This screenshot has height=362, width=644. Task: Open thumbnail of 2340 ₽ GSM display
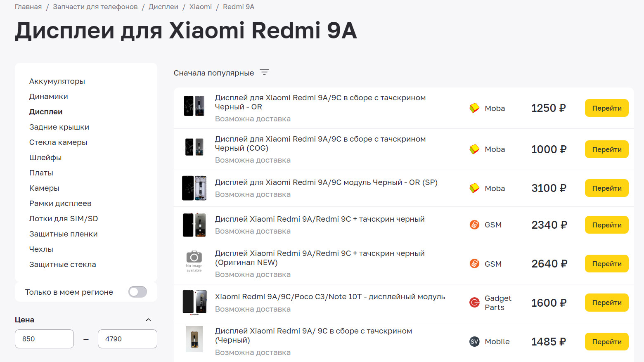coord(194,225)
